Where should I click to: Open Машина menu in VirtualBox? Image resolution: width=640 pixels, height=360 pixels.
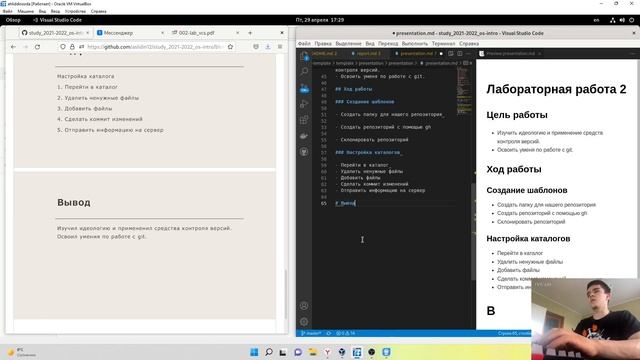[26, 11]
